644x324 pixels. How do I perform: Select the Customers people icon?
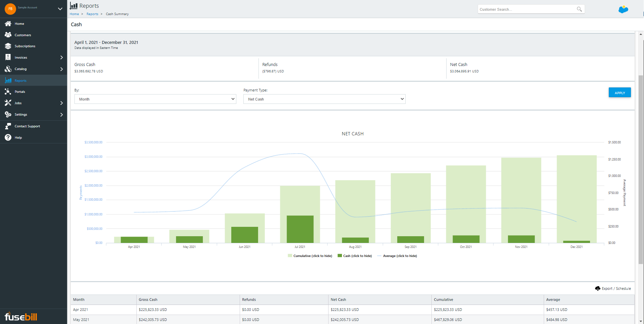8,35
